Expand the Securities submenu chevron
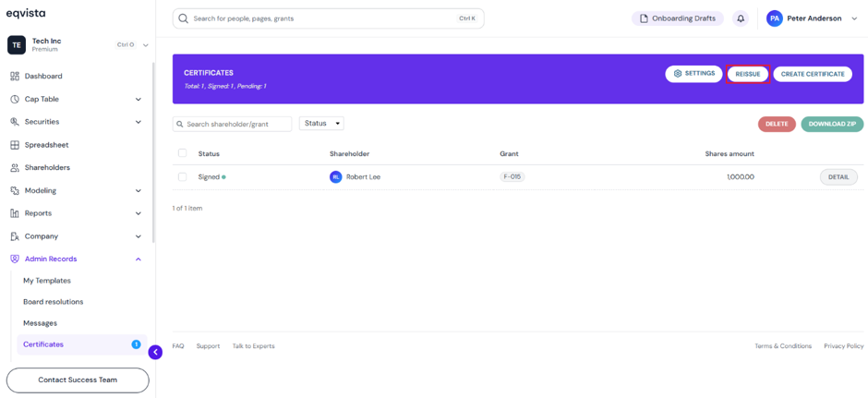The height and width of the screenshot is (398, 868). (139, 122)
